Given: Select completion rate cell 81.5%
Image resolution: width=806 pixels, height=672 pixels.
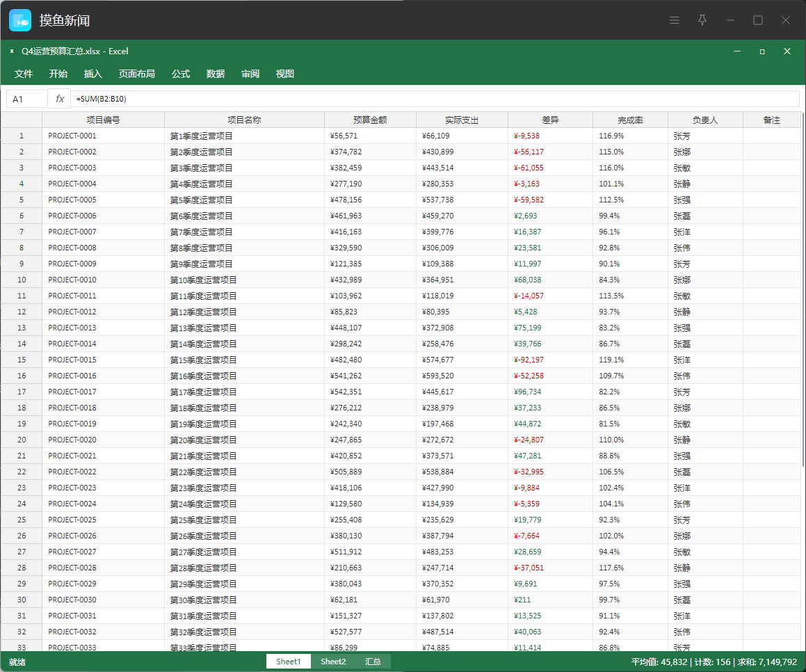Looking at the screenshot, I should tap(631, 424).
